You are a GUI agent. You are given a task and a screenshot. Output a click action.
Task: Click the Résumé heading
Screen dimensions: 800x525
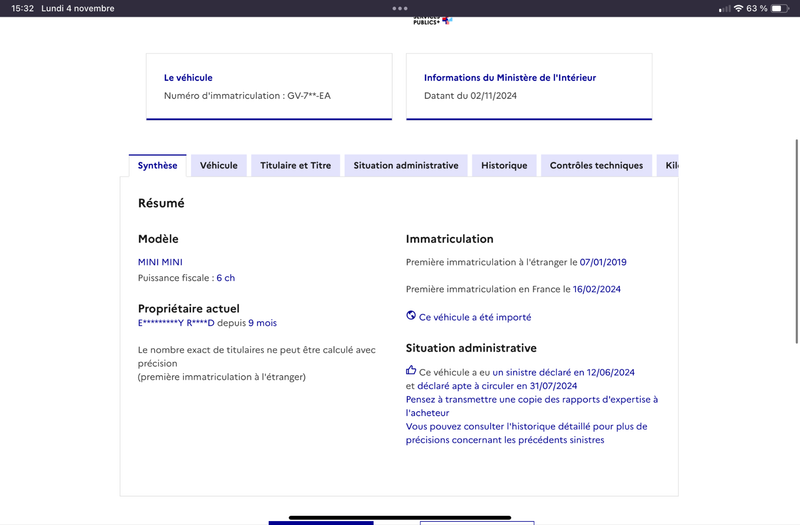coord(161,203)
